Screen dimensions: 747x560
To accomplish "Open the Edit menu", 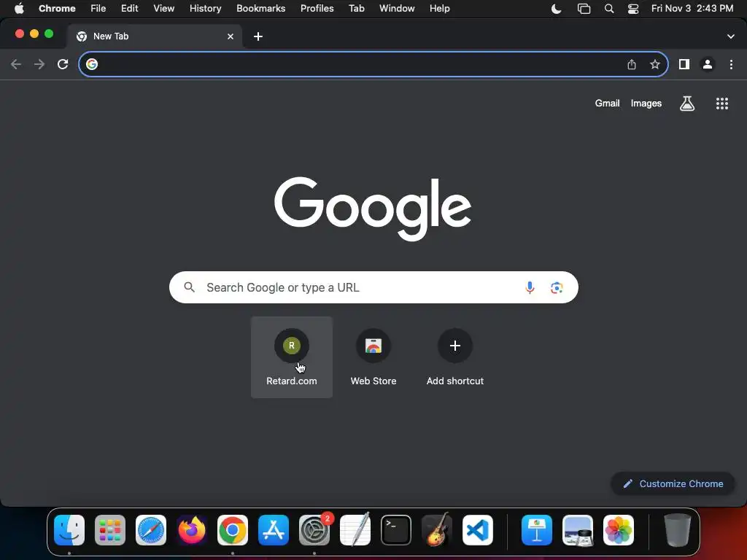I will (x=130, y=9).
